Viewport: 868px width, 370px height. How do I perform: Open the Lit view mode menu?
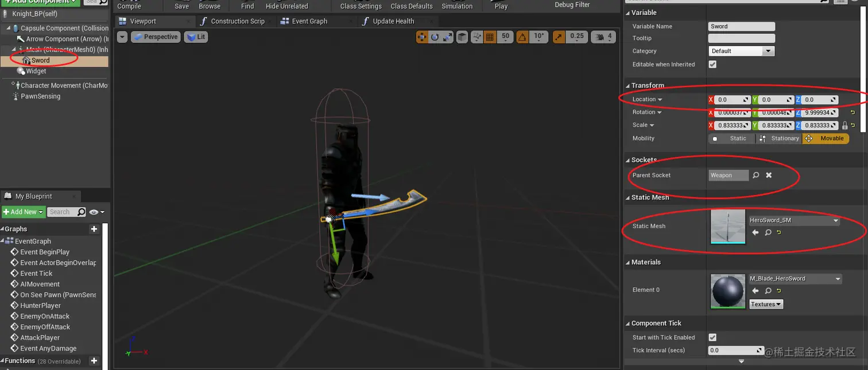(x=196, y=37)
